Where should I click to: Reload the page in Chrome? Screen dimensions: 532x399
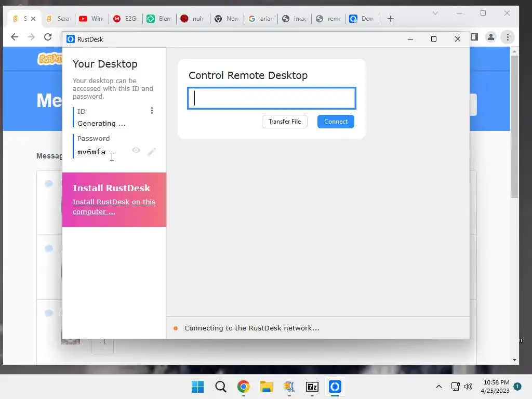(48, 37)
